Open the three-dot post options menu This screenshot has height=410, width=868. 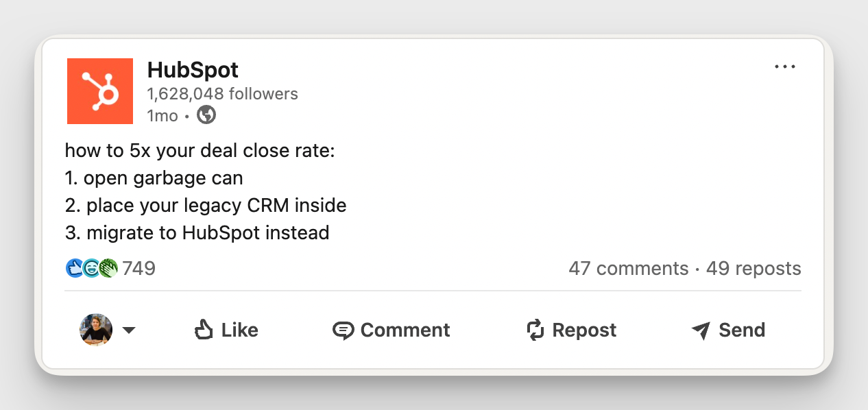[x=785, y=66]
